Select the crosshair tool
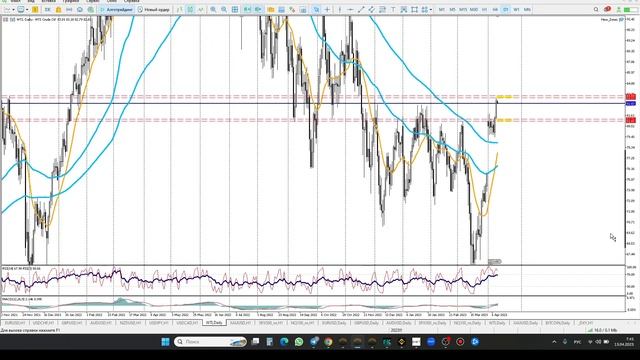 click(327, 9)
